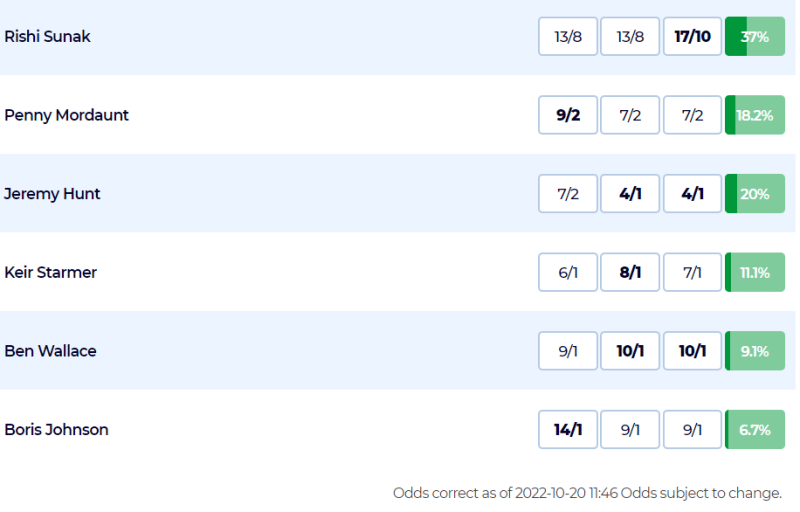The height and width of the screenshot is (512, 800).
Task: Select the 37% chance bar for Sunak
Action: pos(755,36)
